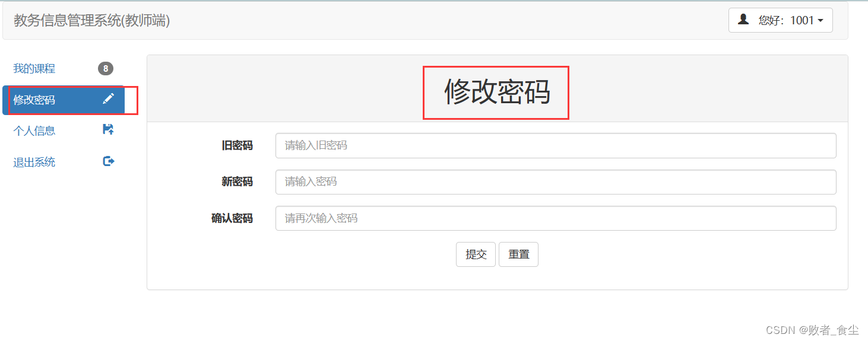Click the user avatar icon in header
The height and width of the screenshot is (341, 868).
click(x=743, y=20)
